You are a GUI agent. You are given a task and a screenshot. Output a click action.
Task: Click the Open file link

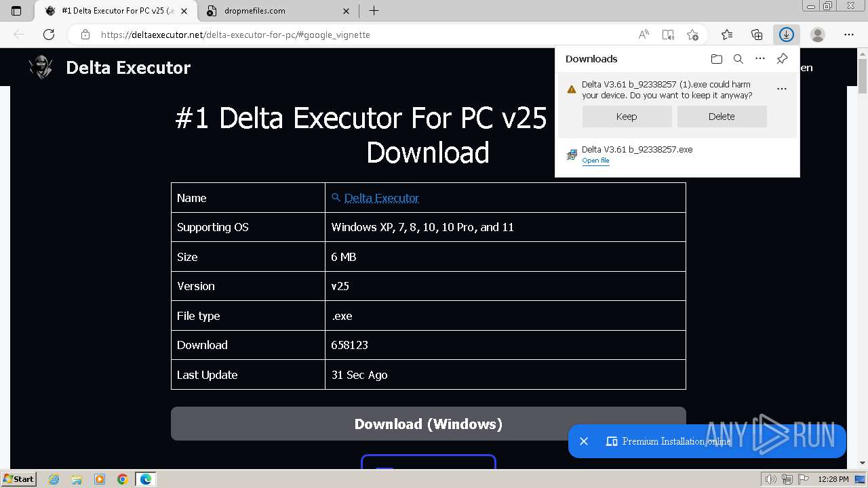tap(595, 161)
